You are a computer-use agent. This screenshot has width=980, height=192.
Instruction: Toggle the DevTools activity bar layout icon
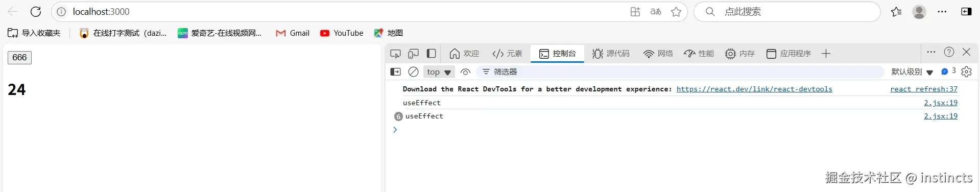click(432, 54)
